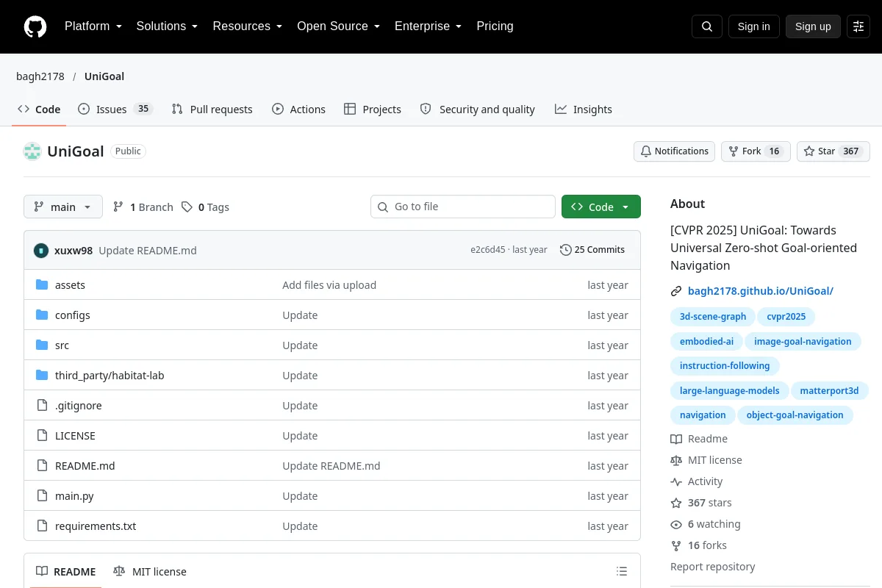Screen dimensions: 882x588
Task: Open the README outline list icon
Action: pos(622,572)
